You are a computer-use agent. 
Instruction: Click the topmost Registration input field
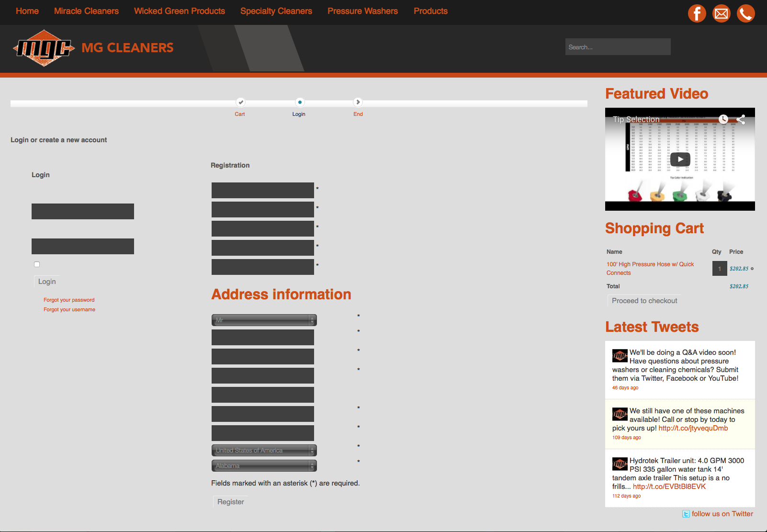tap(263, 191)
